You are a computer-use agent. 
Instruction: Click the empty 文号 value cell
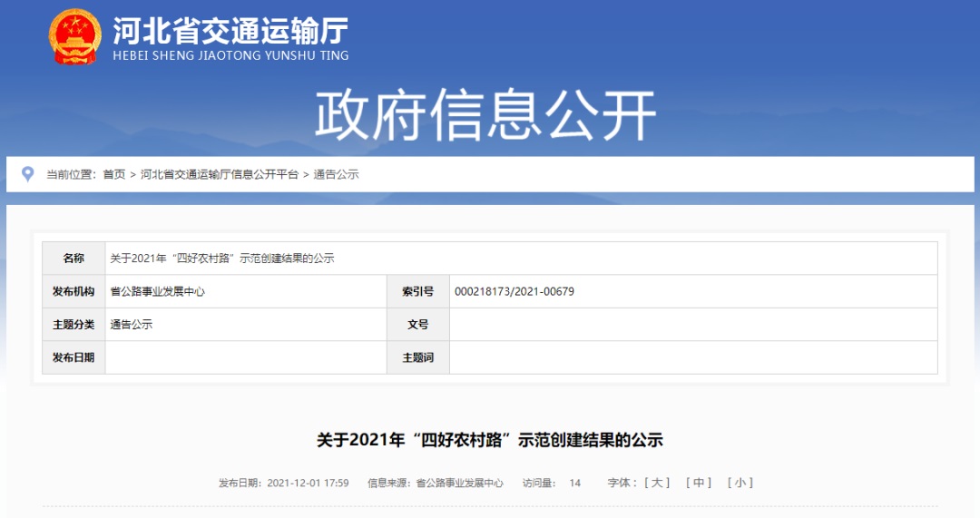692,324
